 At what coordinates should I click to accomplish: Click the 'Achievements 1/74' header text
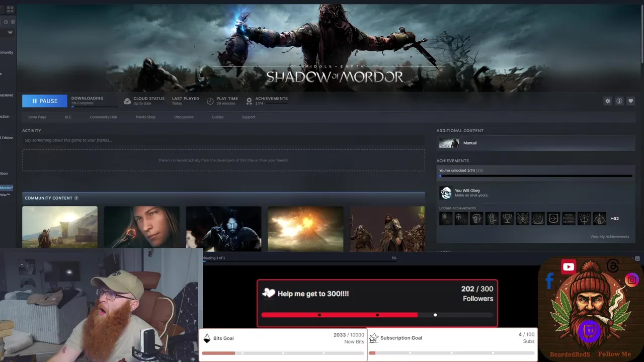coord(271,101)
